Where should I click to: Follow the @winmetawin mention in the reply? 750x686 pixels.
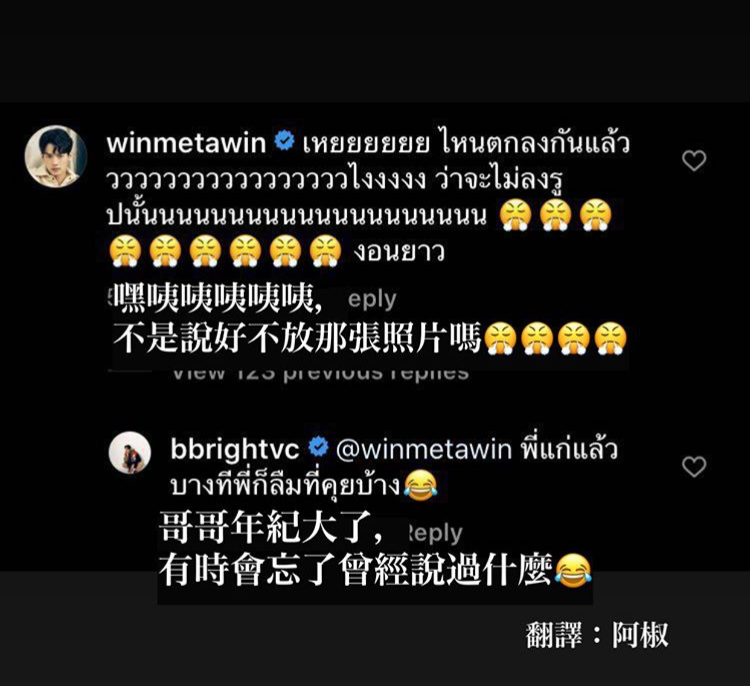pos(424,449)
